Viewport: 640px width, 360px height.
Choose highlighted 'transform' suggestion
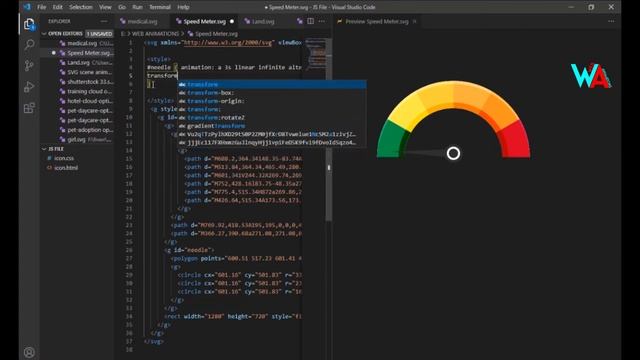click(272, 84)
